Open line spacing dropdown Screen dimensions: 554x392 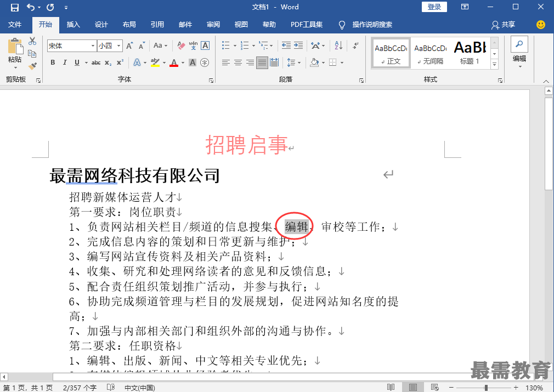(x=293, y=63)
